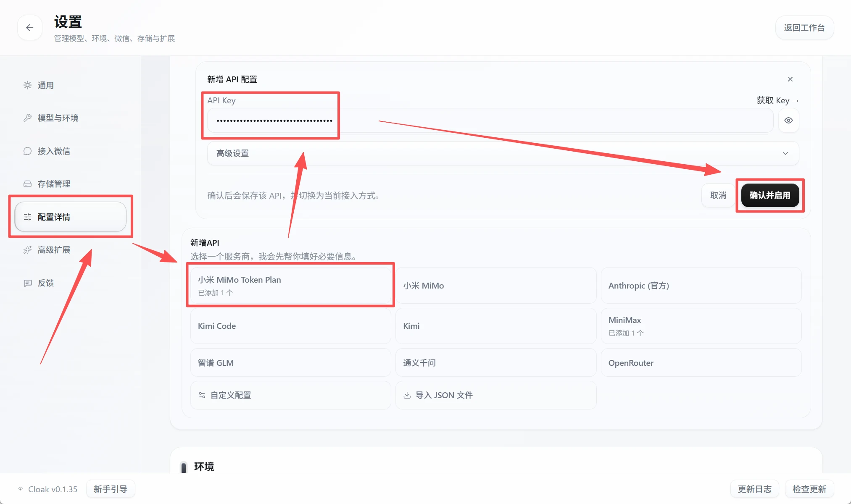Close the 新增 API 配置 panel

[790, 79]
